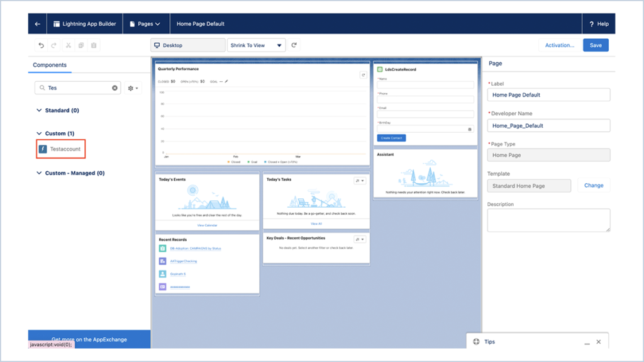Viewport: 644px width, 362px height.
Task: Click the Page Type field
Action: 548,155
